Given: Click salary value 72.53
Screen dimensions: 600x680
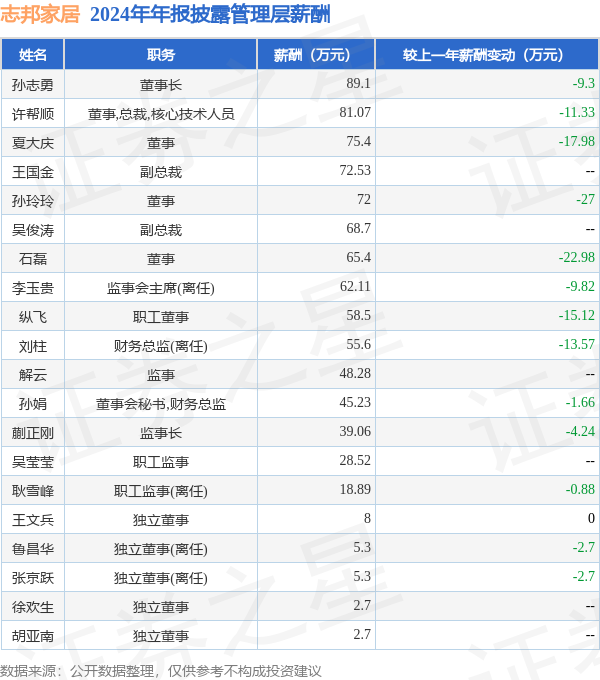Looking at the screenshot, I should pos(355,170).
